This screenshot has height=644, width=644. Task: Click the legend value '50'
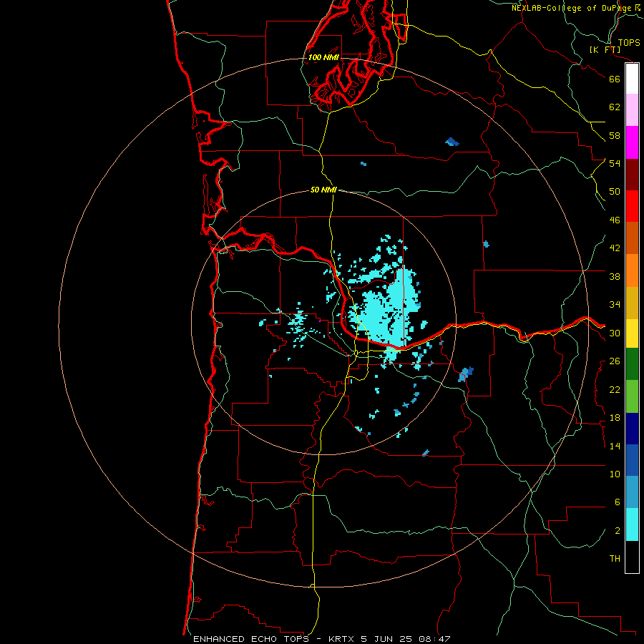coord(615,191)
